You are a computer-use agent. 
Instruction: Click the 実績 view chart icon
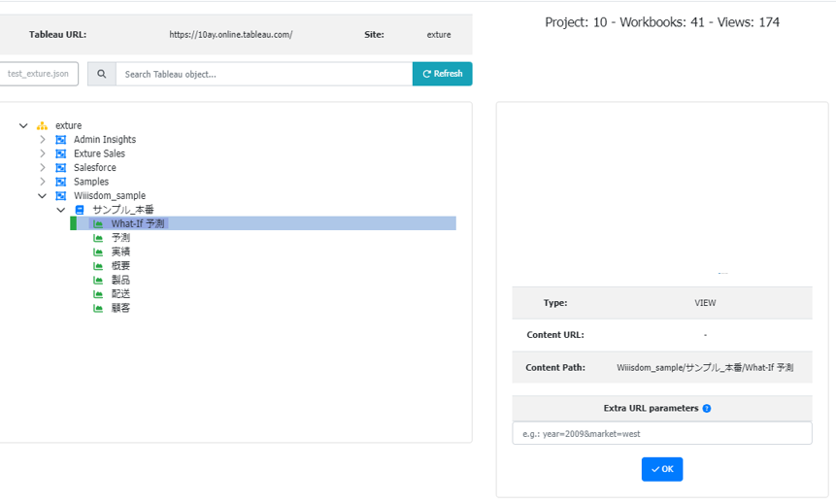[x=98, y=252]
